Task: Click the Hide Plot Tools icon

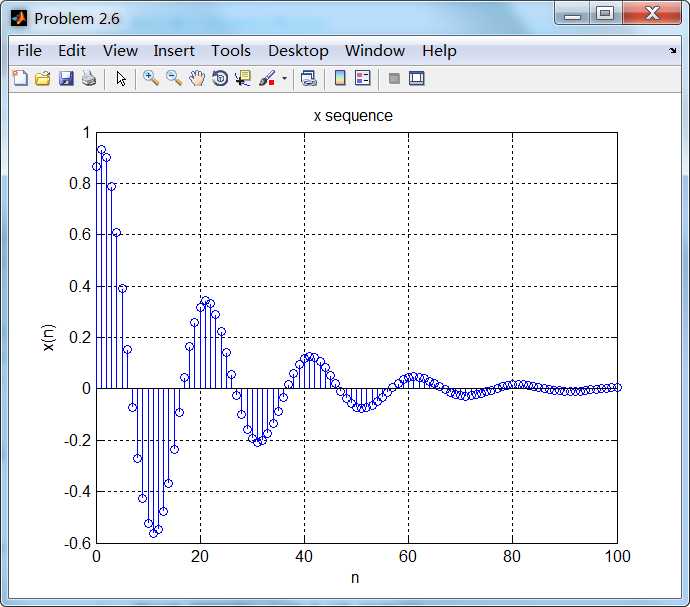Action: [x=394, y=79]
